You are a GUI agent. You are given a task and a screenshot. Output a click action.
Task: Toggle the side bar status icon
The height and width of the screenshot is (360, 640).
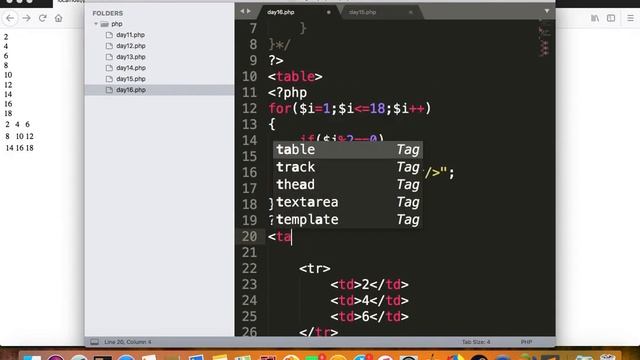tap(94, 342)
